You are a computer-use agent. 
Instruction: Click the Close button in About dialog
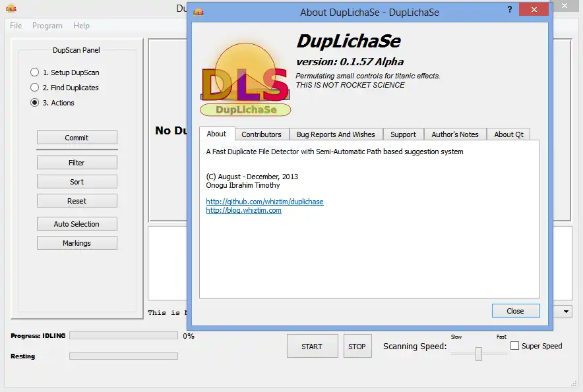[516, 311]
